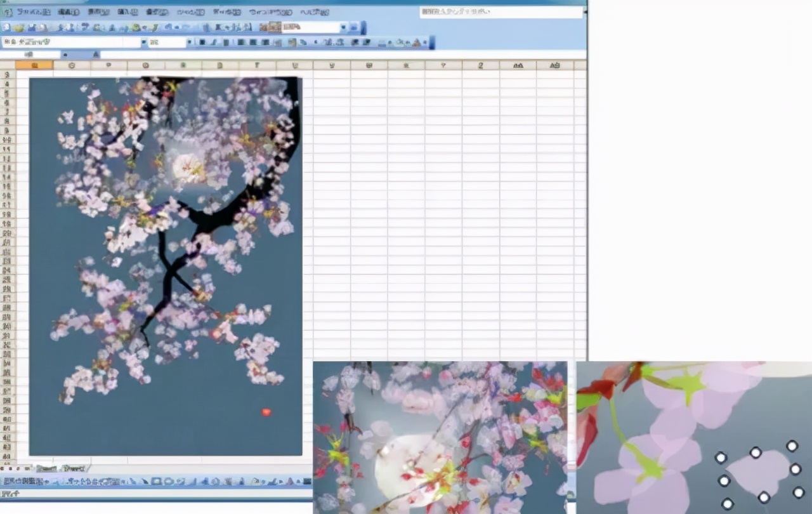Select the Text Box tool
Viewport: 812px width, 514px height.
180,481
